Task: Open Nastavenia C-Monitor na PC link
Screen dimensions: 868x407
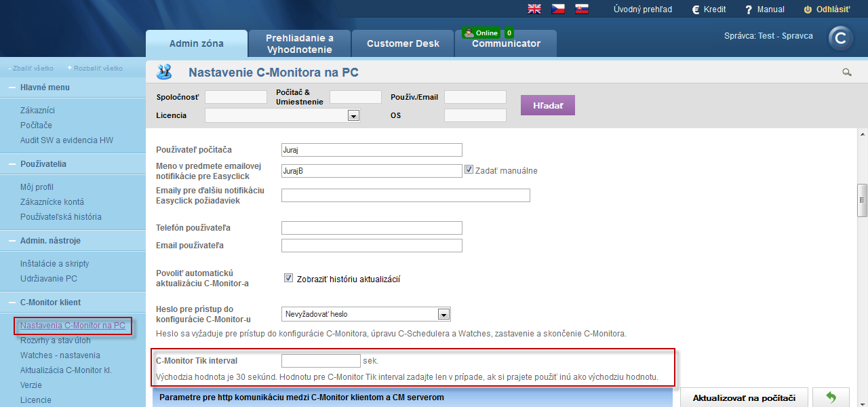Action: pyautogui.click(x=73, y=326)
